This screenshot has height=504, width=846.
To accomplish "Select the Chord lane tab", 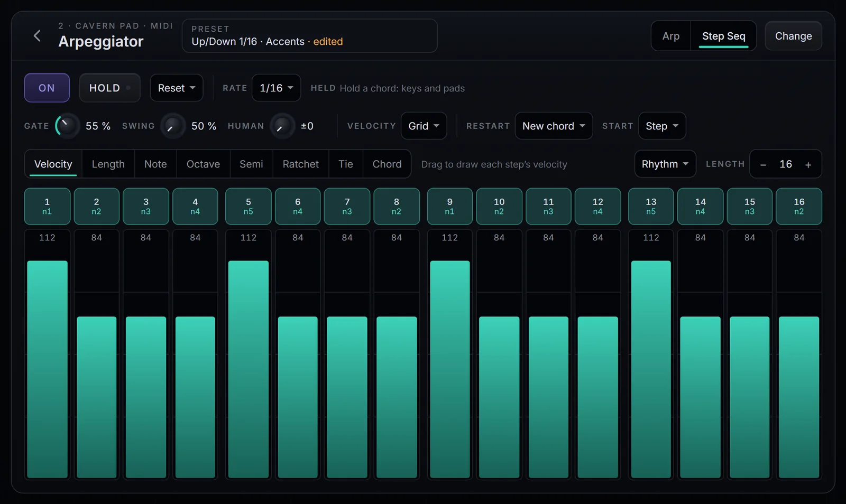I will click(x=387, y=164).
